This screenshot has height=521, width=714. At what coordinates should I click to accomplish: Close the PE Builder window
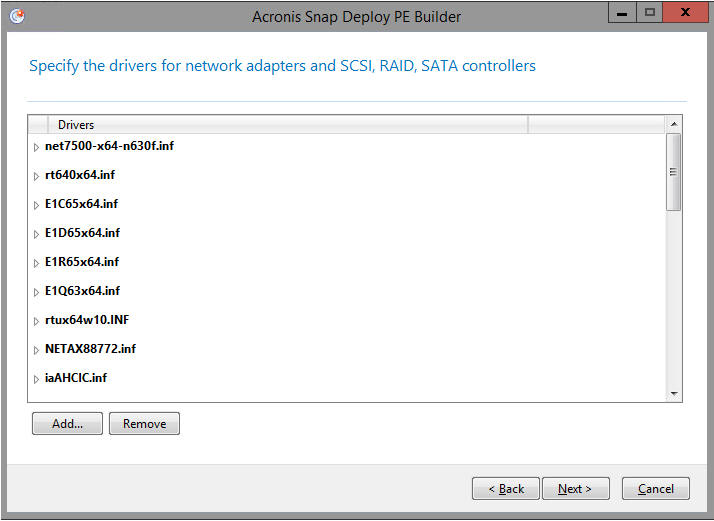685,13
